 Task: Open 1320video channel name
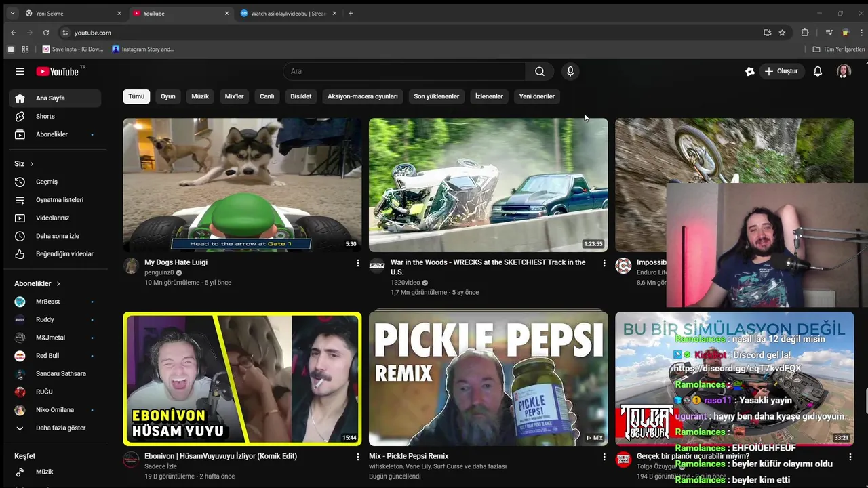coord(406,283)
